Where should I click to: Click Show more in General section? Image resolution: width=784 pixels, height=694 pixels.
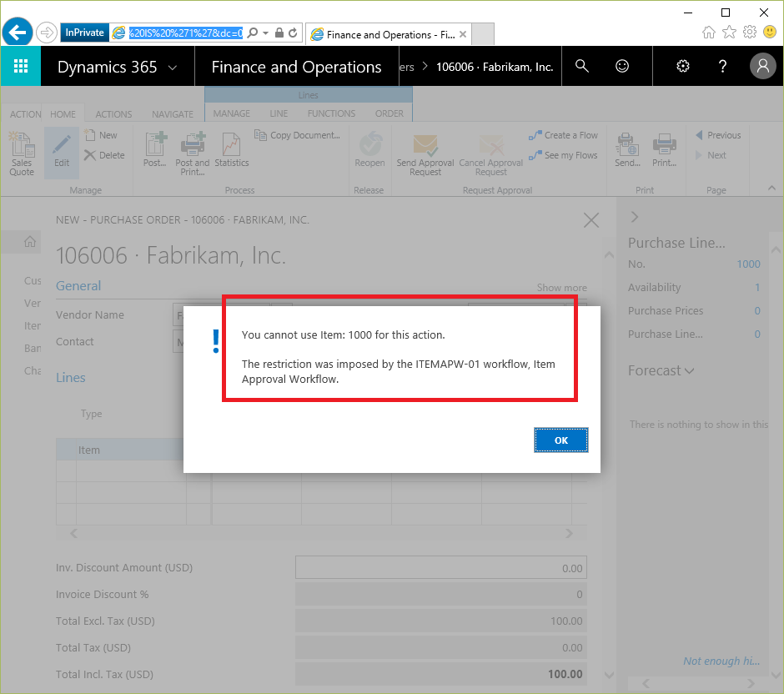point(561,288)
